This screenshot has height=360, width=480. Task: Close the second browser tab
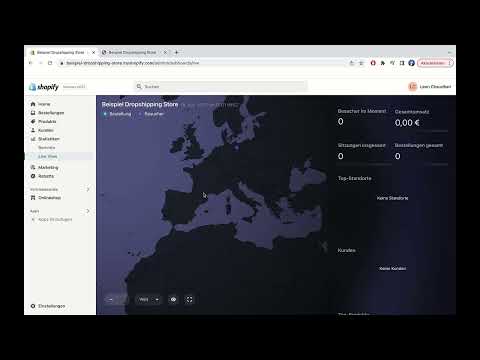[x=165, y=52]
